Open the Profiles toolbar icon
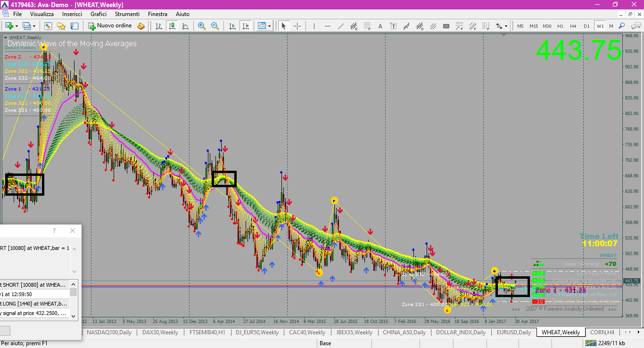644x348 pixels. pos(26,26)
